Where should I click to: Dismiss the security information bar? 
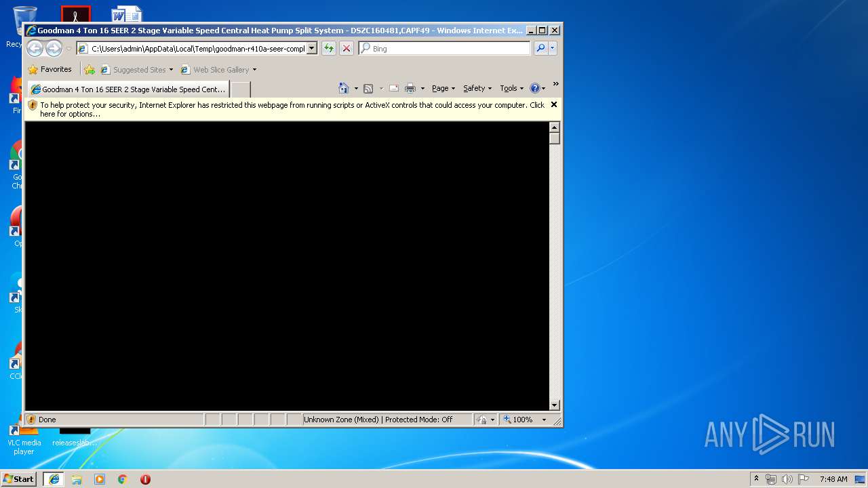click(554, 104)
